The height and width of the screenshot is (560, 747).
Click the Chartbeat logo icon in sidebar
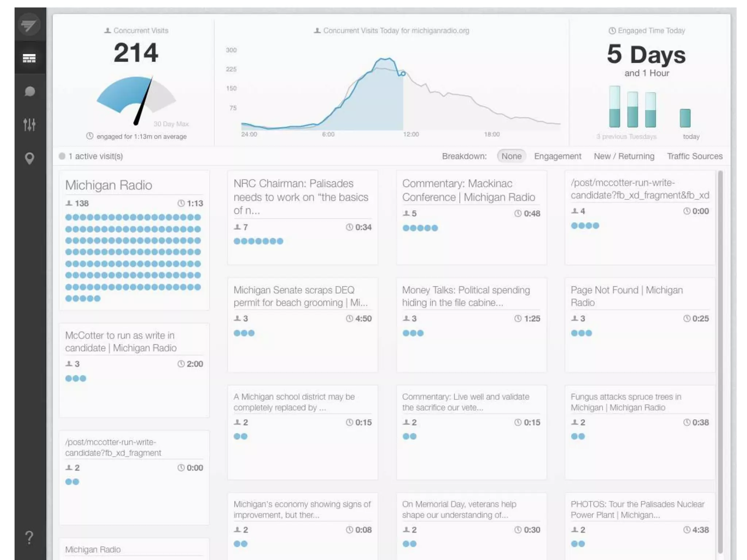pyautogui.click(x=29, y=25)
